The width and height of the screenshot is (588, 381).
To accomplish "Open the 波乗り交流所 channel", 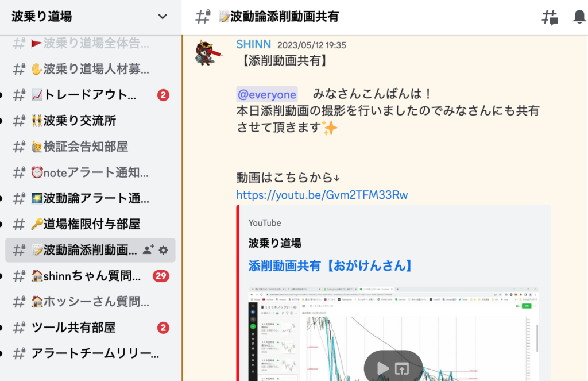I will click(90, 121).
